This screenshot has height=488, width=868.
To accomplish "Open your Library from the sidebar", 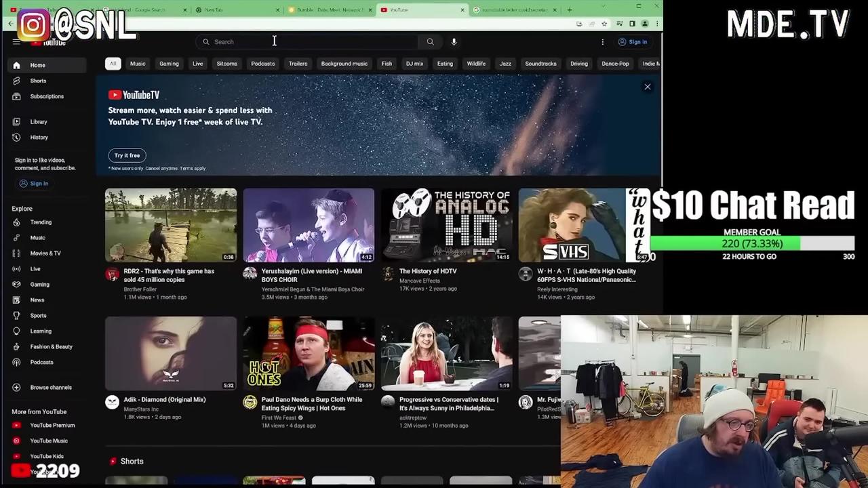I will click(x=39, y=121).
